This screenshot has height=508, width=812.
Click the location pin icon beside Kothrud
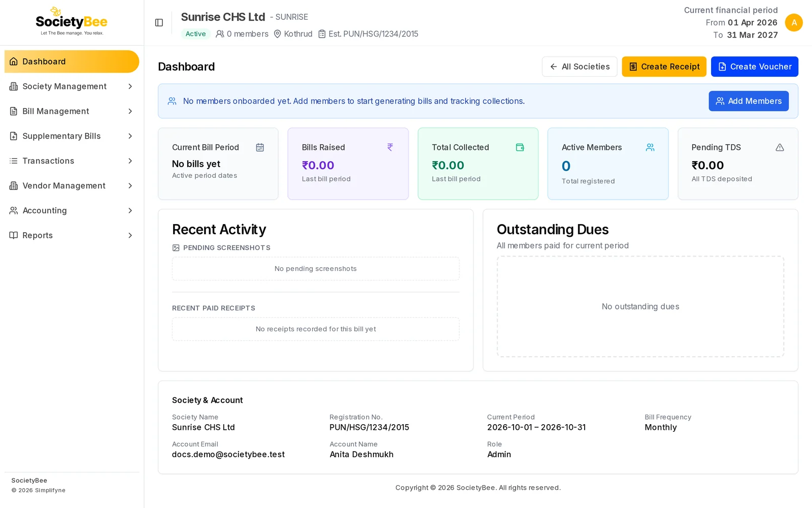pos(278,34)
